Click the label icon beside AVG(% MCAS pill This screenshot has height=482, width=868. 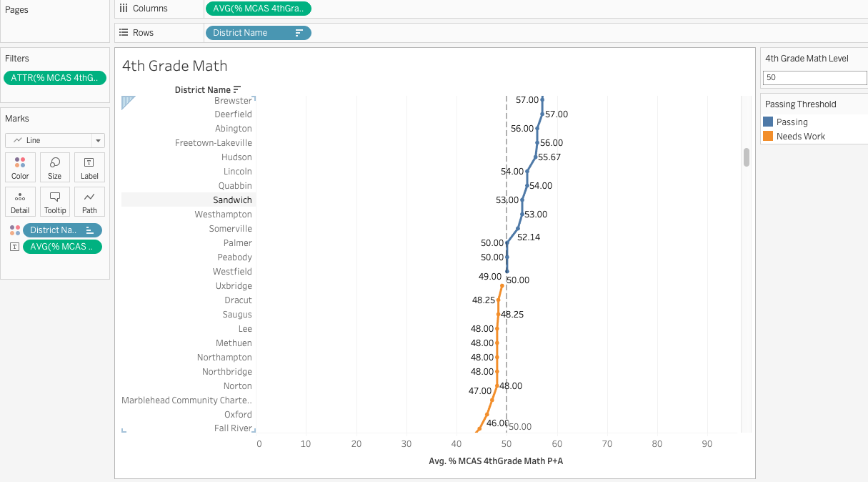(15, 247)
